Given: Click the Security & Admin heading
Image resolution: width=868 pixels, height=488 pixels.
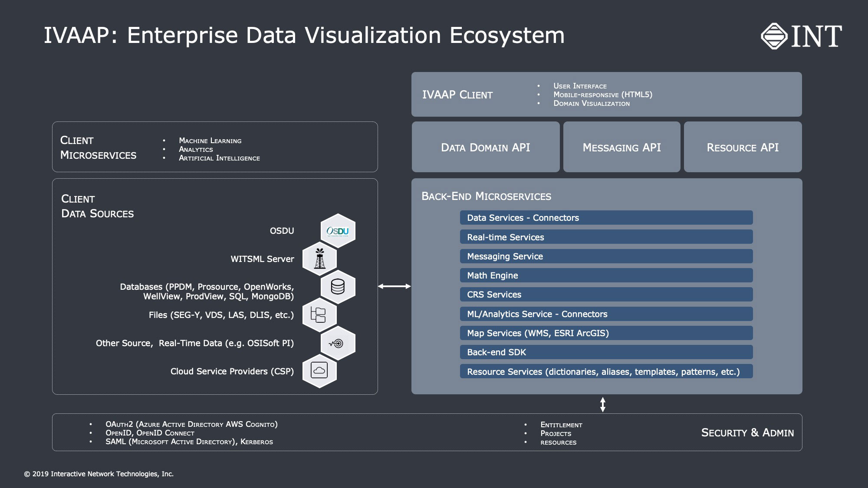Looking at the screenshot, I should 747,432.
